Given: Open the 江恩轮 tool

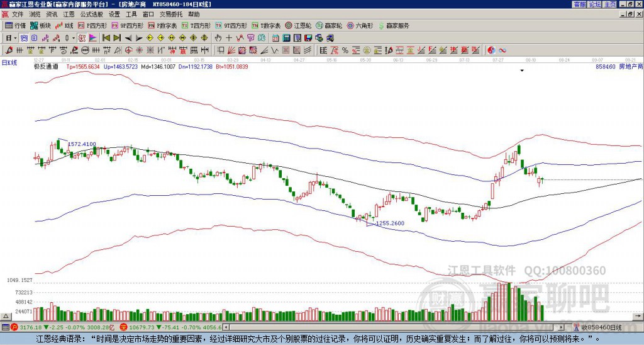Looking at the screenshot, I should tap(298, 25).
